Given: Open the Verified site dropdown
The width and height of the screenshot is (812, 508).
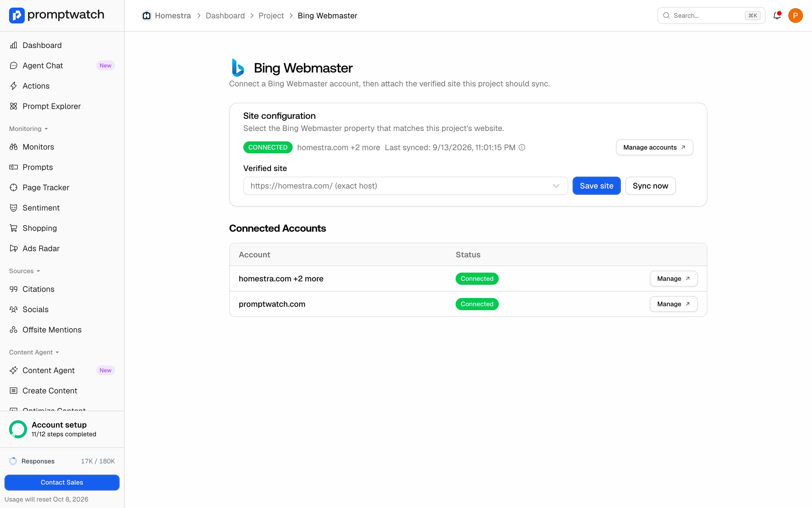Looking at the screenshot, I should (x=405, y=186).
